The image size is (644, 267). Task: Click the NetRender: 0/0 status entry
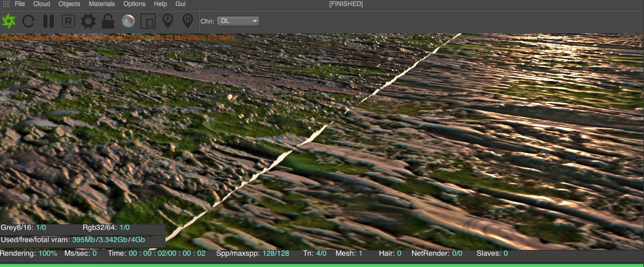pos(437,254)
